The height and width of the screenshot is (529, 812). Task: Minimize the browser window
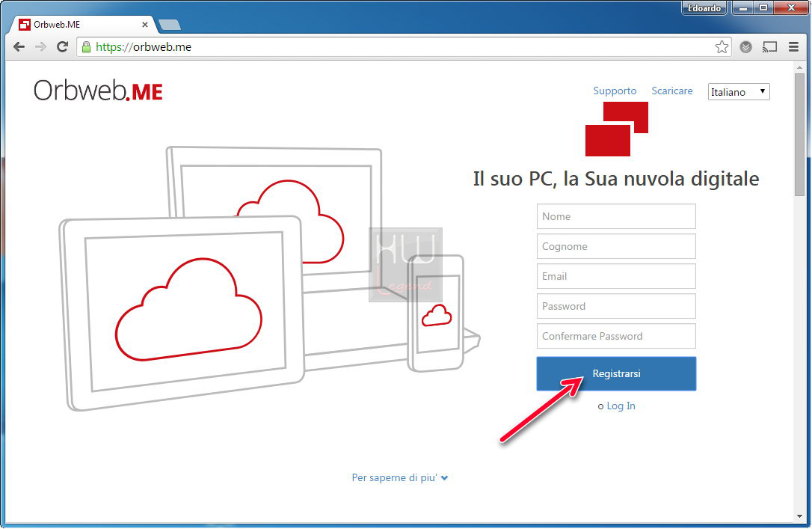coord(743,8)
